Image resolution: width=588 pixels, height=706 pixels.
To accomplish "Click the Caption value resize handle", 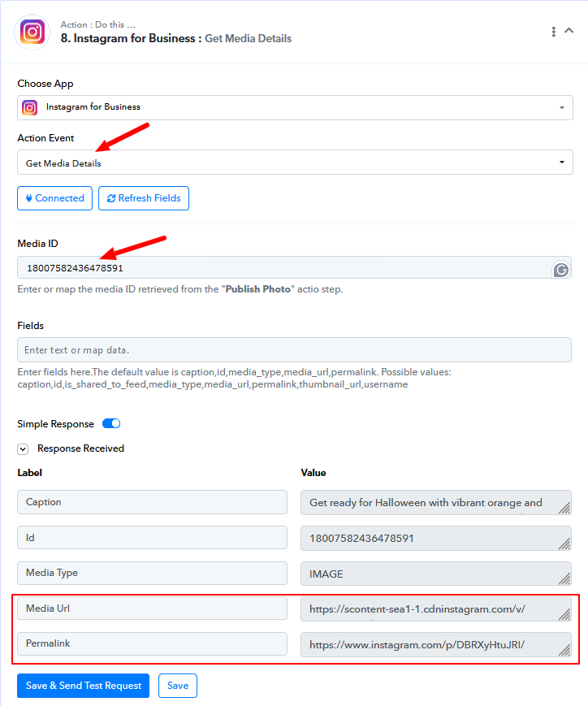I will click(x=564, y=508).
